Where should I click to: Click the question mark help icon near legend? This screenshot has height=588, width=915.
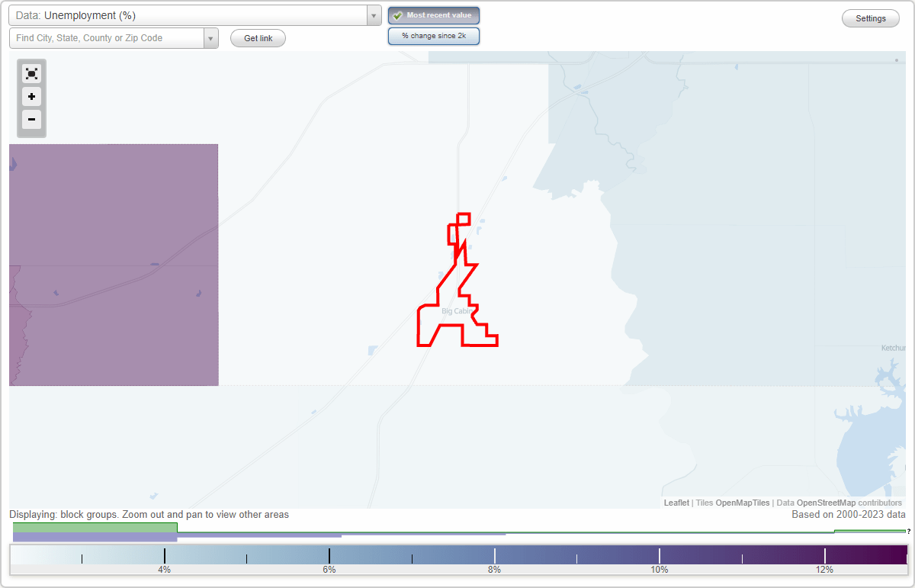click(x=909, y=532)
